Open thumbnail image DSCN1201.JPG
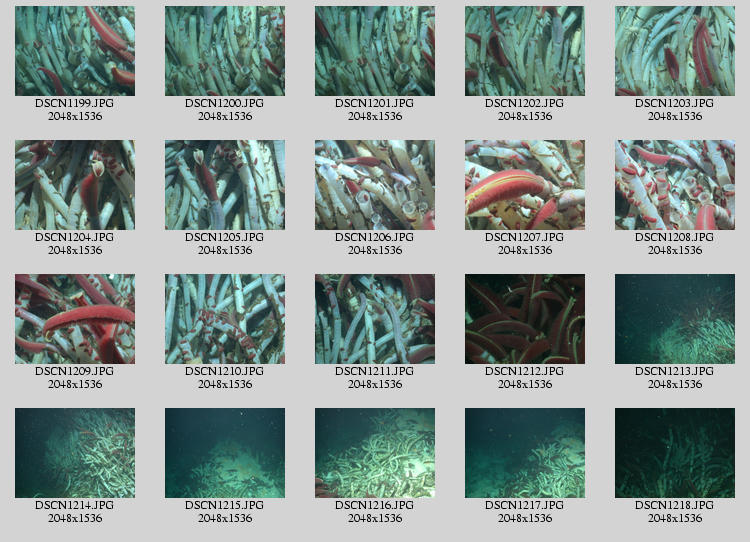750x542 pixels. click(375, 51)
